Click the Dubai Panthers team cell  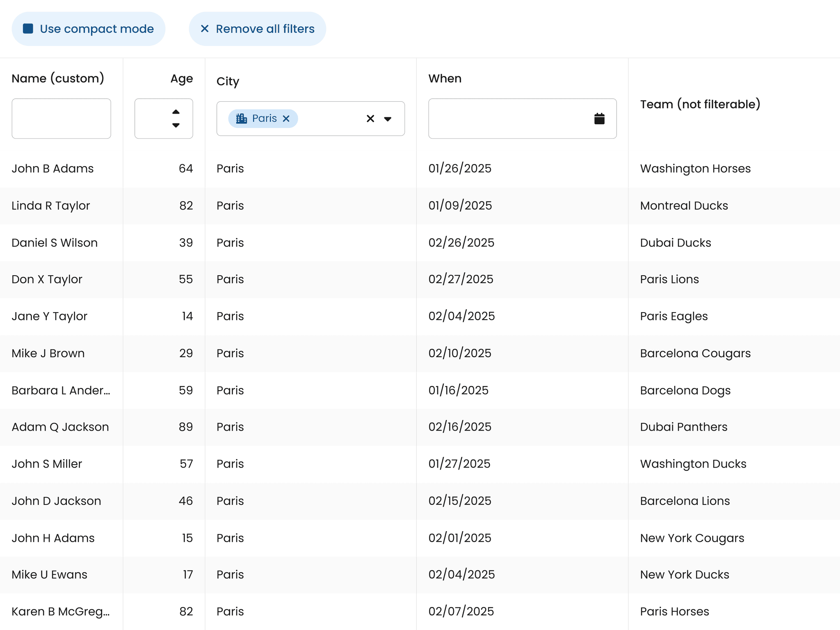click(684, 427)
